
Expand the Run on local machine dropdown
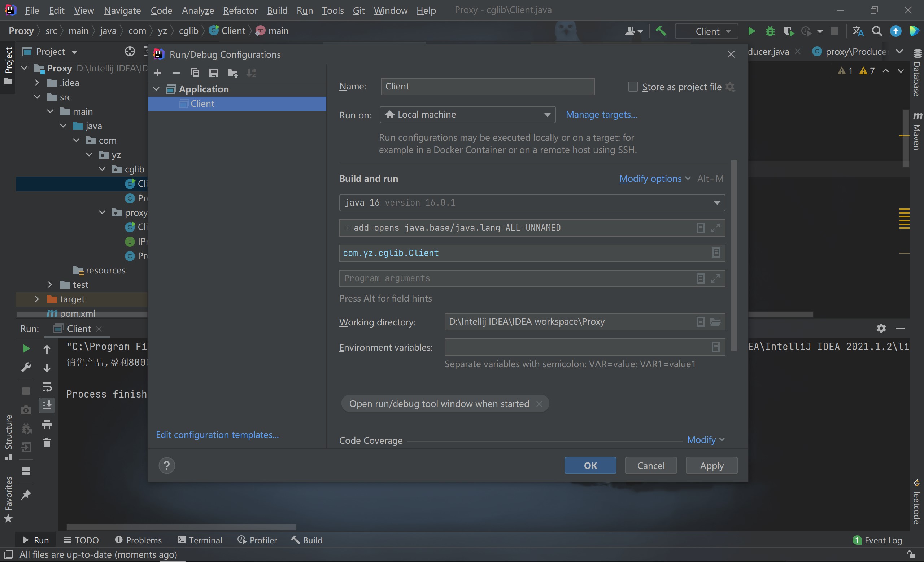tap(546, 114)
